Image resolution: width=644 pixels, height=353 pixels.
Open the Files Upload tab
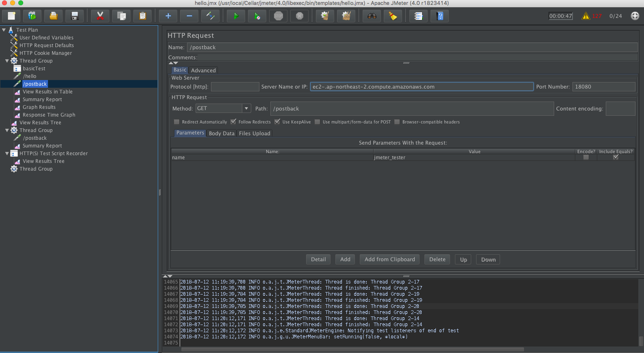255,133
